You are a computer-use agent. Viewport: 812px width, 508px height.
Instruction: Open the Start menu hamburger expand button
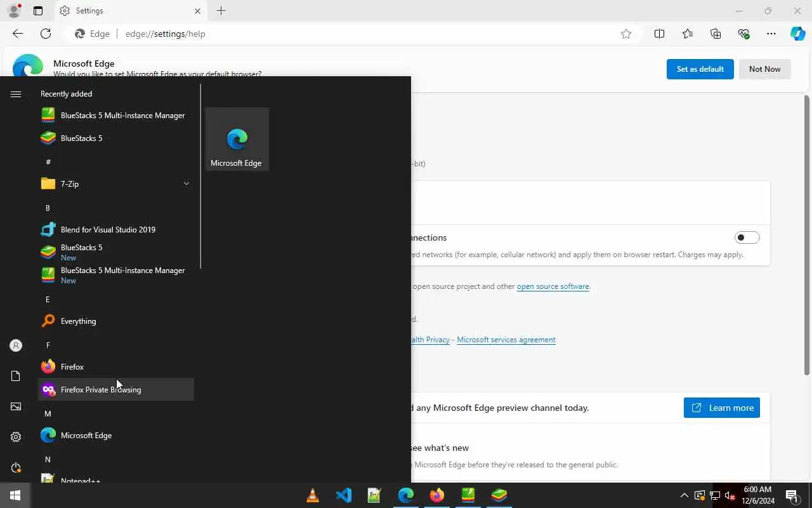pos(16,94)
